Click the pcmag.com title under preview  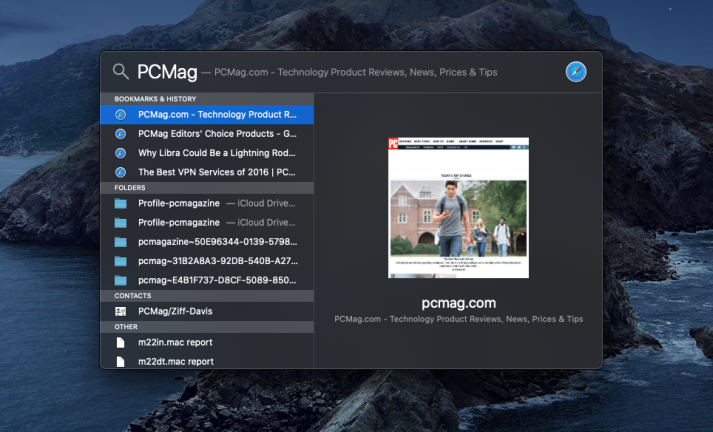click(458, 303)
